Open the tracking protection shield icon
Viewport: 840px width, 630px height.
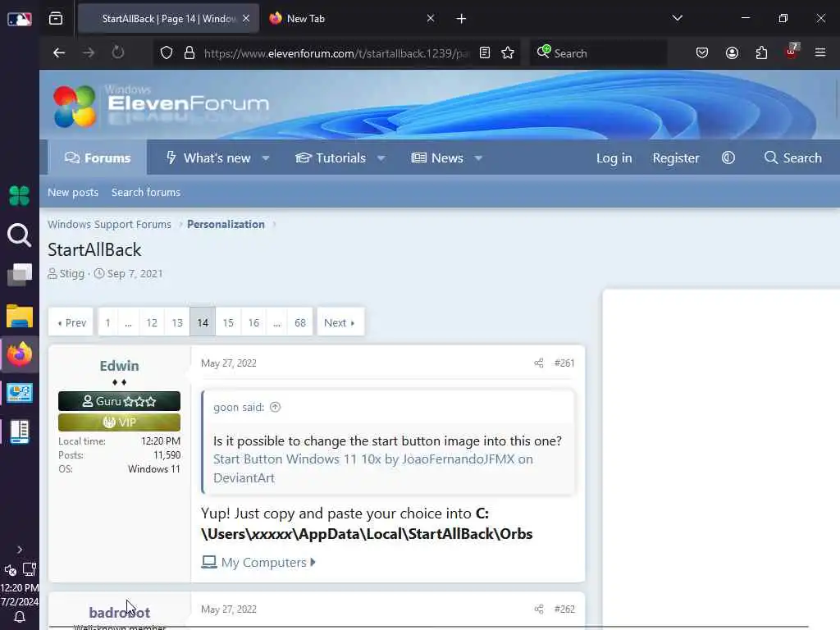point(167,53)
